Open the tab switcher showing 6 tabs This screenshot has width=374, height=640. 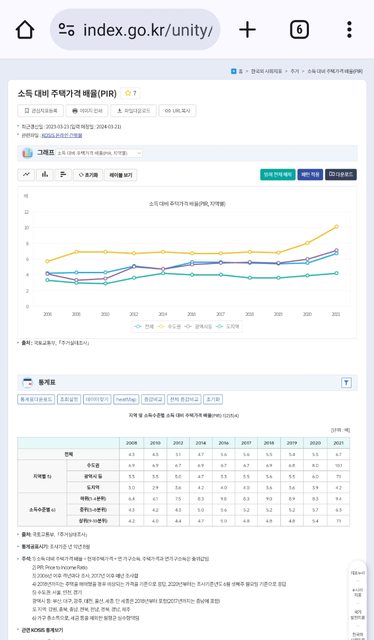point(299,30)
